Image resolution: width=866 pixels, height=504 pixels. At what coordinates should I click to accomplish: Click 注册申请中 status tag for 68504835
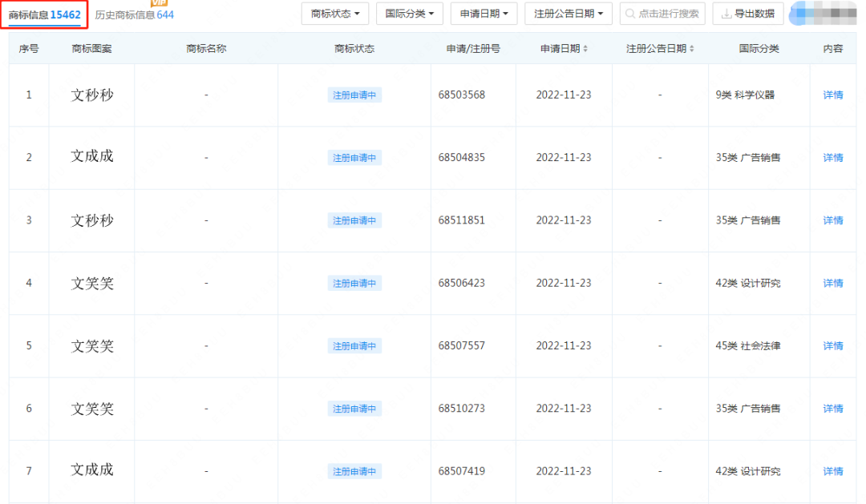[354, 158]
